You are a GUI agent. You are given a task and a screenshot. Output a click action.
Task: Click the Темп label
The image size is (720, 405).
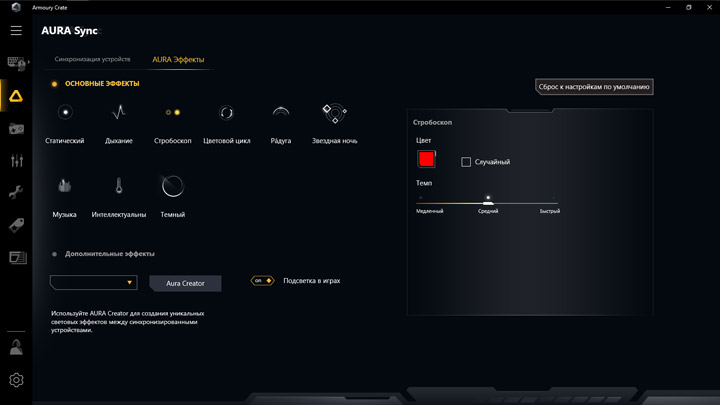(x=424, y=183)
